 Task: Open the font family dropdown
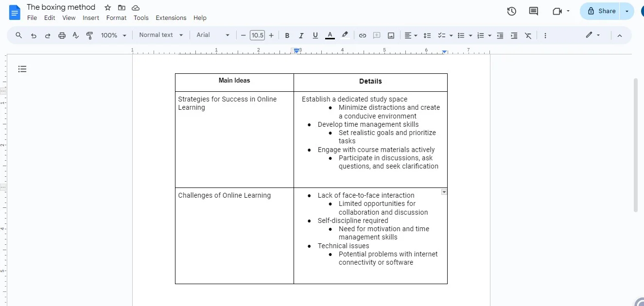point(212,35)
